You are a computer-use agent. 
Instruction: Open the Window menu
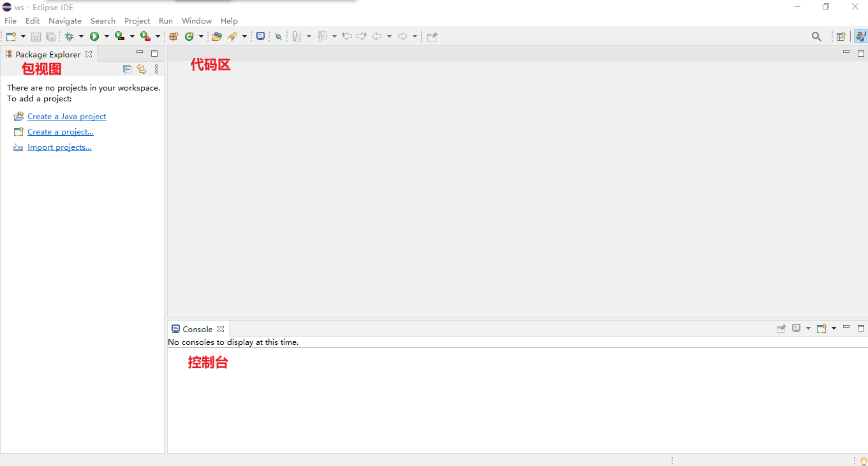pyautogui.click(x=196, y=20)
